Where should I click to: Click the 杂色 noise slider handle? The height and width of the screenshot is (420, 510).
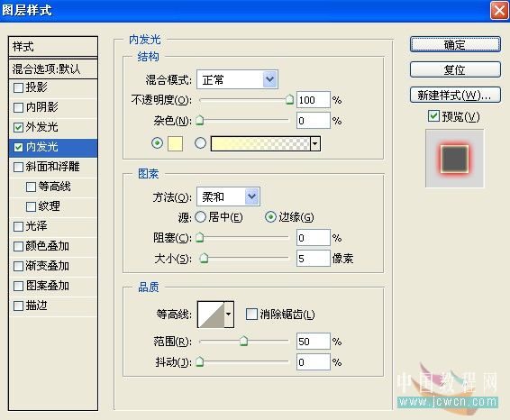click(x=200, y=121)
